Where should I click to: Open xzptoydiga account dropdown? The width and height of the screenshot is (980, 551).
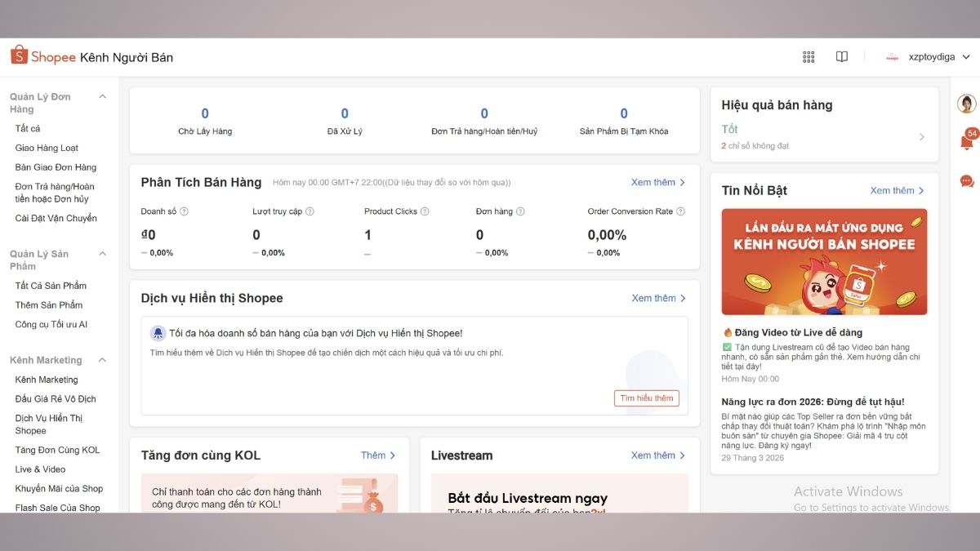point(938,57)
